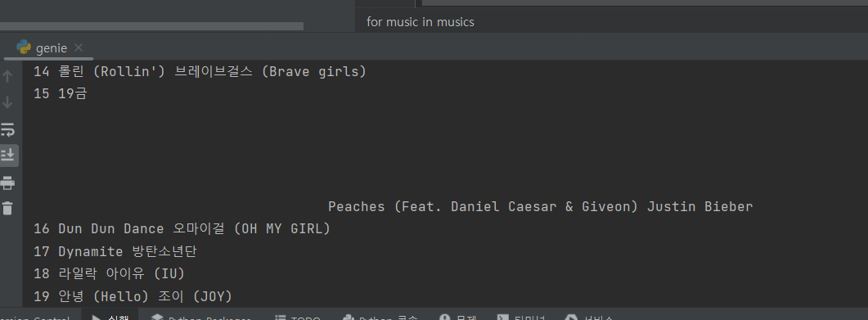Open the Services (서비스) tool window
868x320 pixels.
(590, 318)
